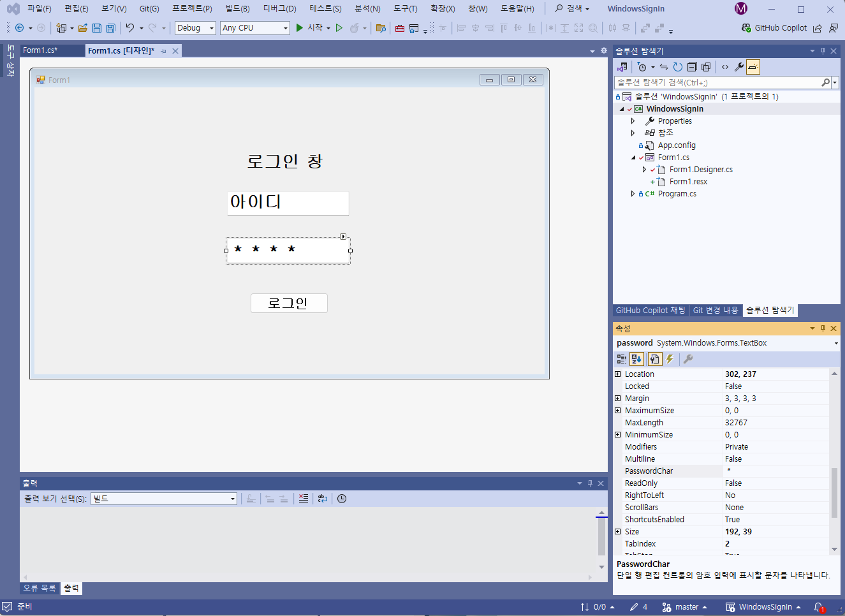This screenshot has height=616, width=845.
Task: Open smart tag arrow on password textbox
Action: pyautogui.click(x=343, y=237)
